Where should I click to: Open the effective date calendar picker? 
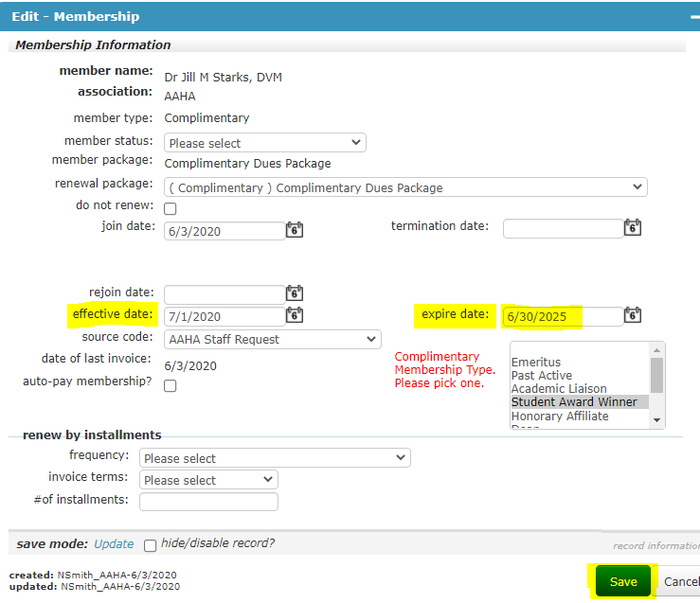[x=295, y=316]
